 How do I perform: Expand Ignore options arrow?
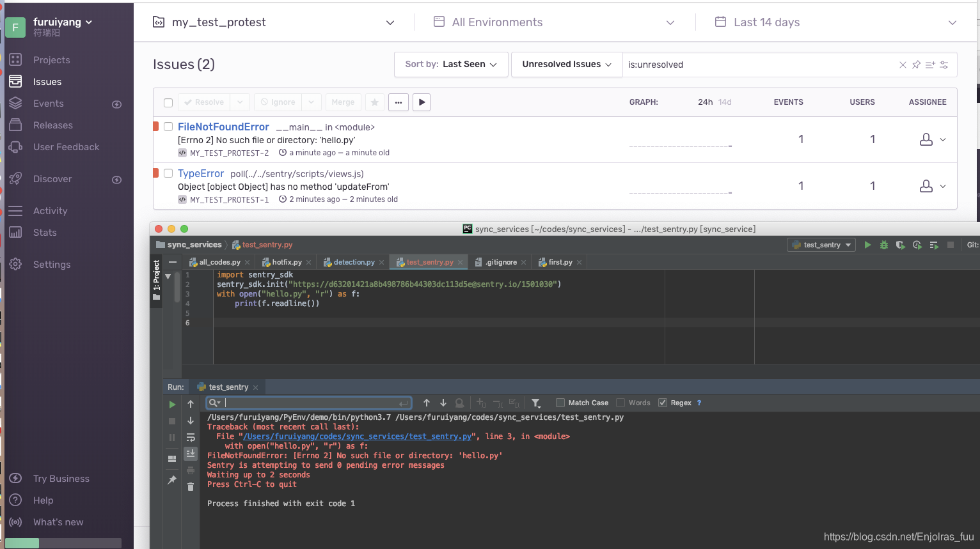pyautogui.click(x=311, y=102)
